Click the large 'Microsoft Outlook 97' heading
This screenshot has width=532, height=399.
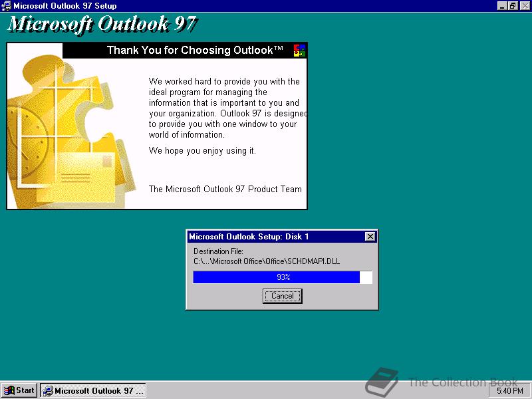pyautogui.click(x=102, y=25)
